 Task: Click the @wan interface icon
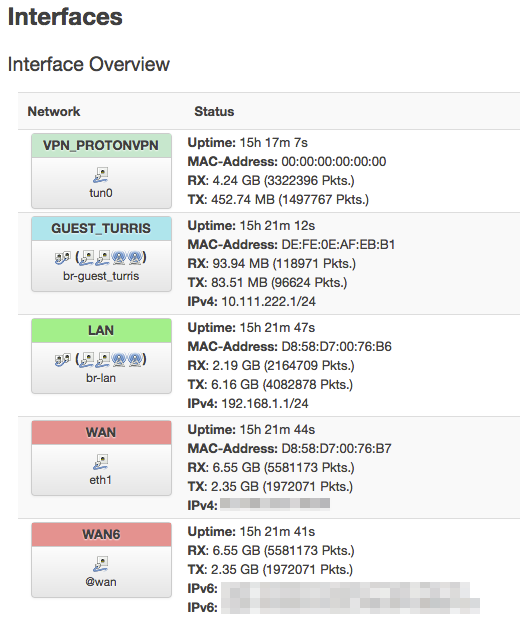(x=101, y=564)
